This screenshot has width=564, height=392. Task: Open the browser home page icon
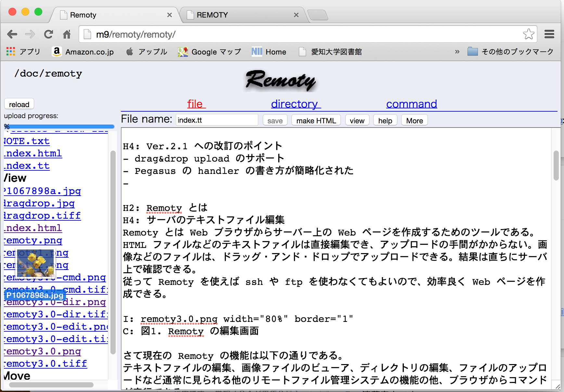pos(67,34)
